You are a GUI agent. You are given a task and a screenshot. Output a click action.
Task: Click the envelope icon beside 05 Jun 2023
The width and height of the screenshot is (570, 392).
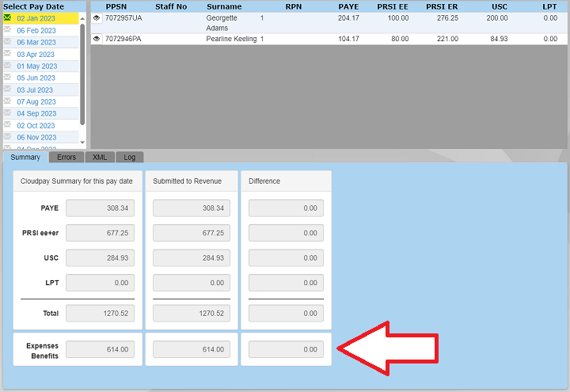7,78
